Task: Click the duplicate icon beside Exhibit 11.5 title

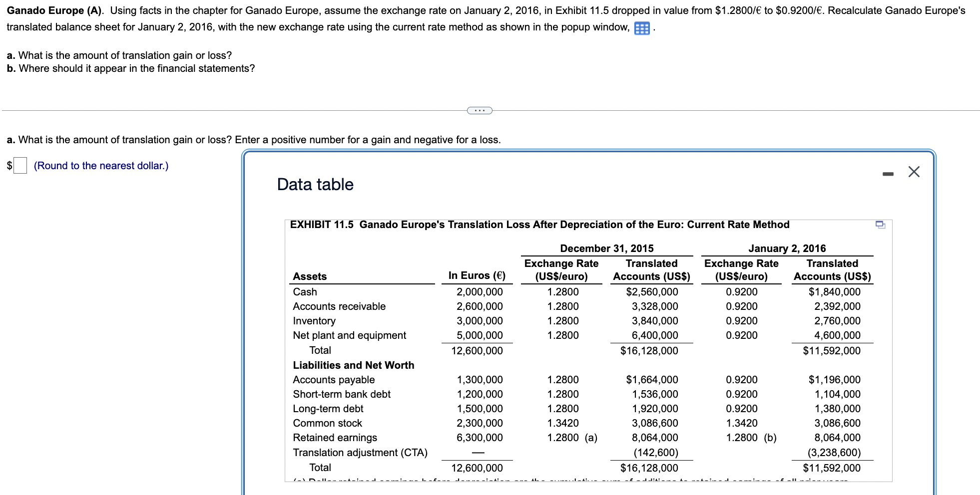Action: [x=881, y=225]
